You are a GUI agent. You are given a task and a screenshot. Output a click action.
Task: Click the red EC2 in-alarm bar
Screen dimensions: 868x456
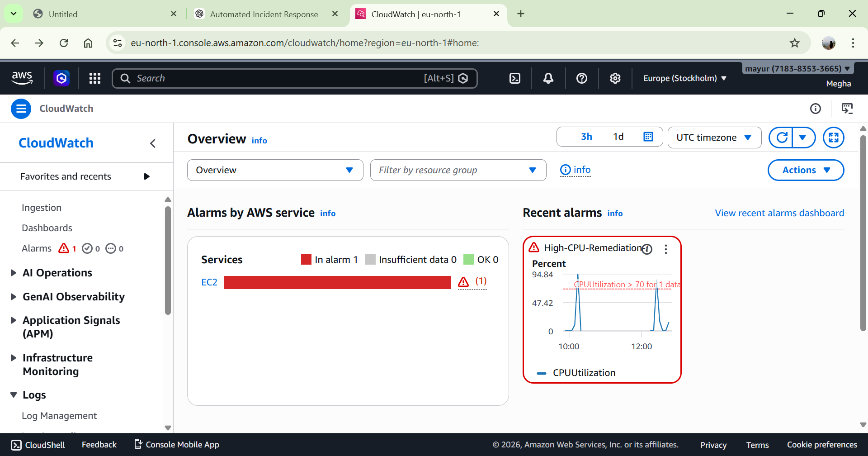pyautogui.click(x=338, y=282)
